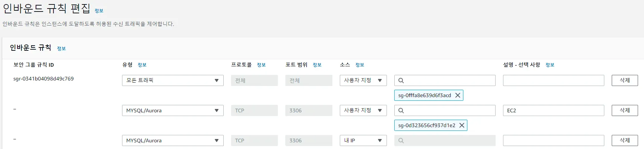Remove the sg-0d323656cf937d1e2 source tag
The width and height of the screenshot is (644, 149).
[x=462, y=125]
